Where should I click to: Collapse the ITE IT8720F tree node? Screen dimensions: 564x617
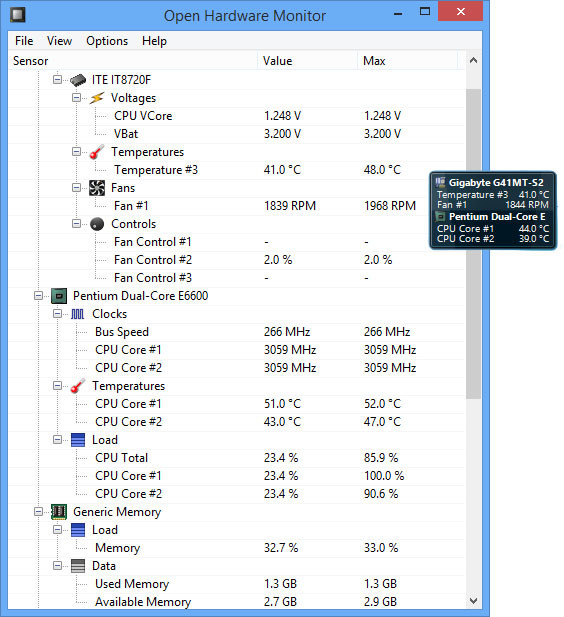(x=57, y=79)
